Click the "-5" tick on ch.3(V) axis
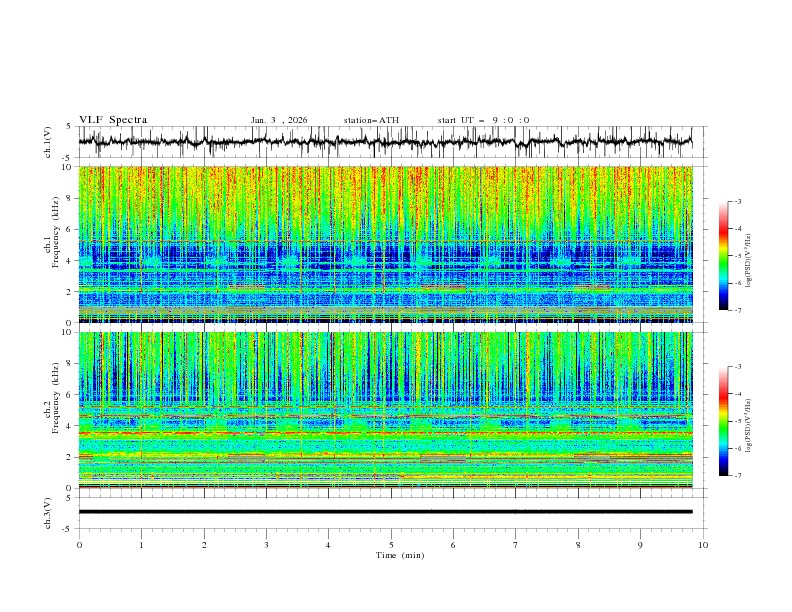 [x=67, y=529]
